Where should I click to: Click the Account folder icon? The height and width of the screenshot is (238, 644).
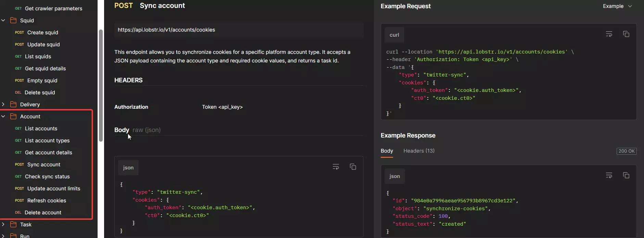[13, 116]
